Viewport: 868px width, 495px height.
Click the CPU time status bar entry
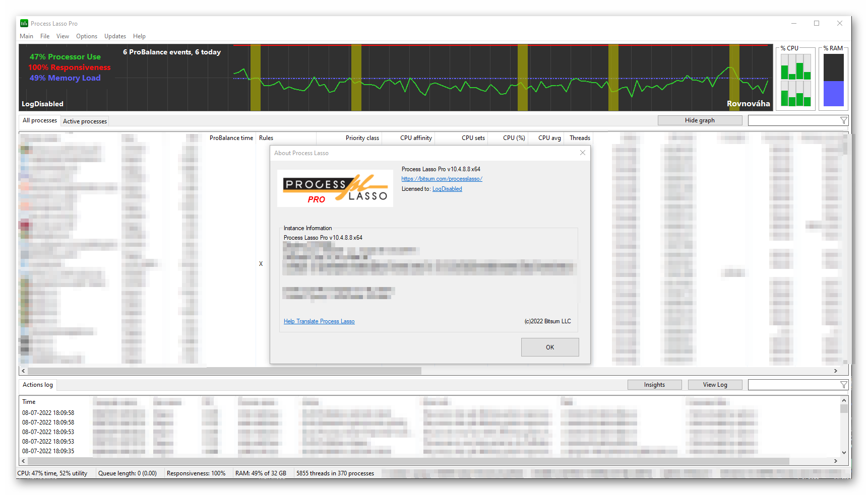pos(52,473)
